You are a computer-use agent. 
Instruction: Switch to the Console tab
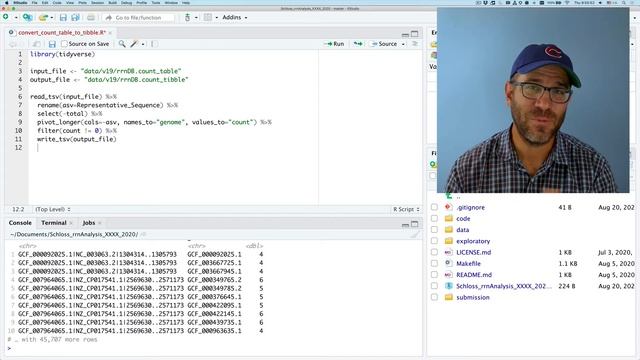(x=20, y=223)
